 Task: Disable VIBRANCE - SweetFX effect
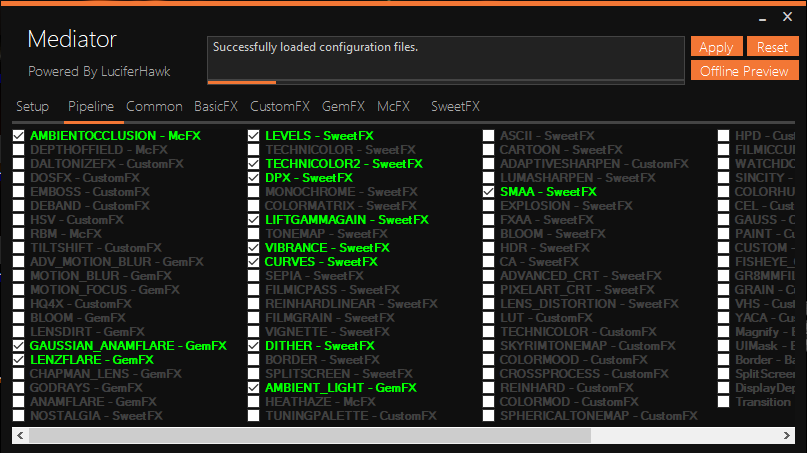253,248
